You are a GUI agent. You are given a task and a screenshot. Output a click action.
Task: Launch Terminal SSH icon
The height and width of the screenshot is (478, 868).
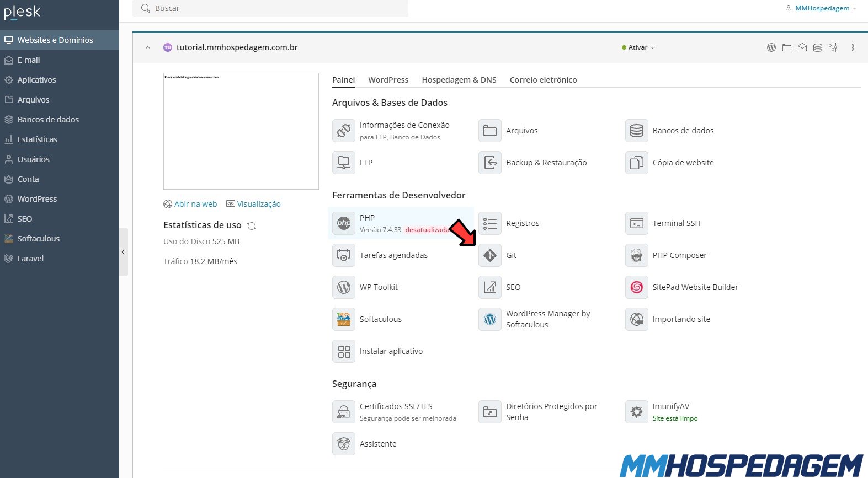click(637, 223)
